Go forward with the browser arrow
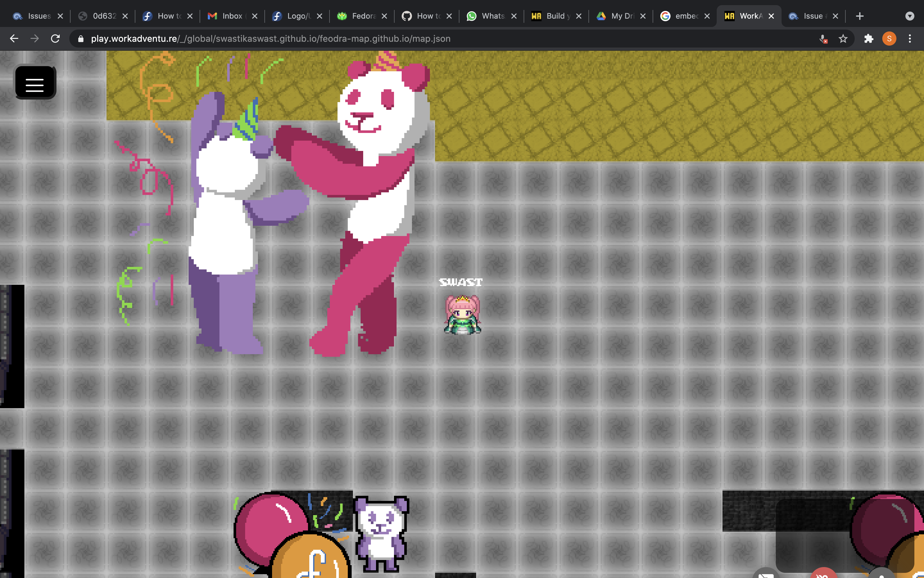924x578 pixels. tap(35, 39)
